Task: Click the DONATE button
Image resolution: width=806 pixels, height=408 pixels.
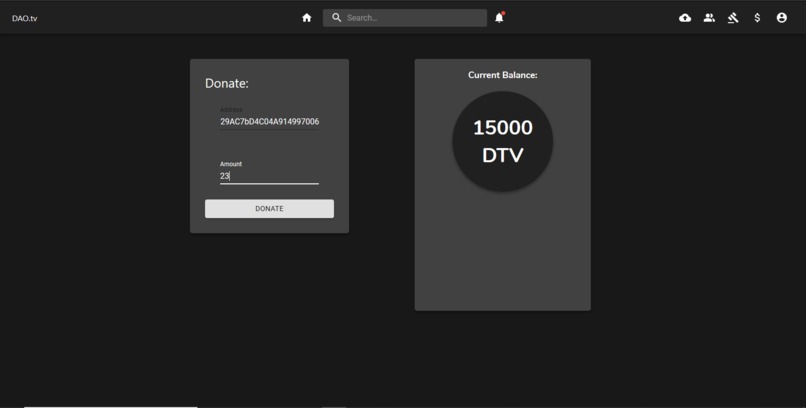Action: coord(269,209)
